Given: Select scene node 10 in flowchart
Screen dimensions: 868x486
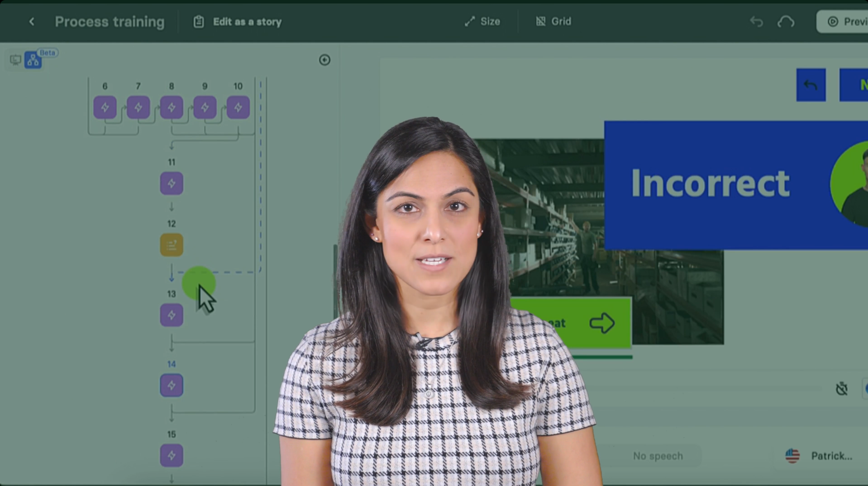Looking at the screenshot, I should pyautogui.click(x=238, y=107).
